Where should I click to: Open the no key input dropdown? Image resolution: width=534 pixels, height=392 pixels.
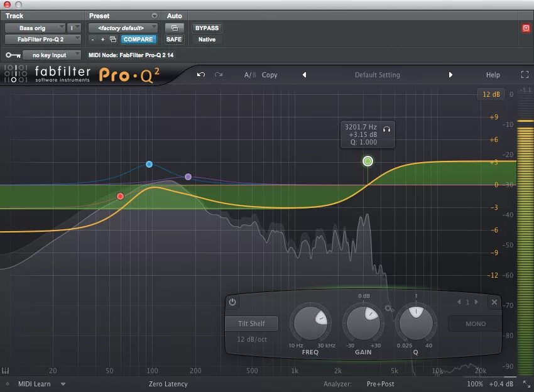[x=52, y=55]
